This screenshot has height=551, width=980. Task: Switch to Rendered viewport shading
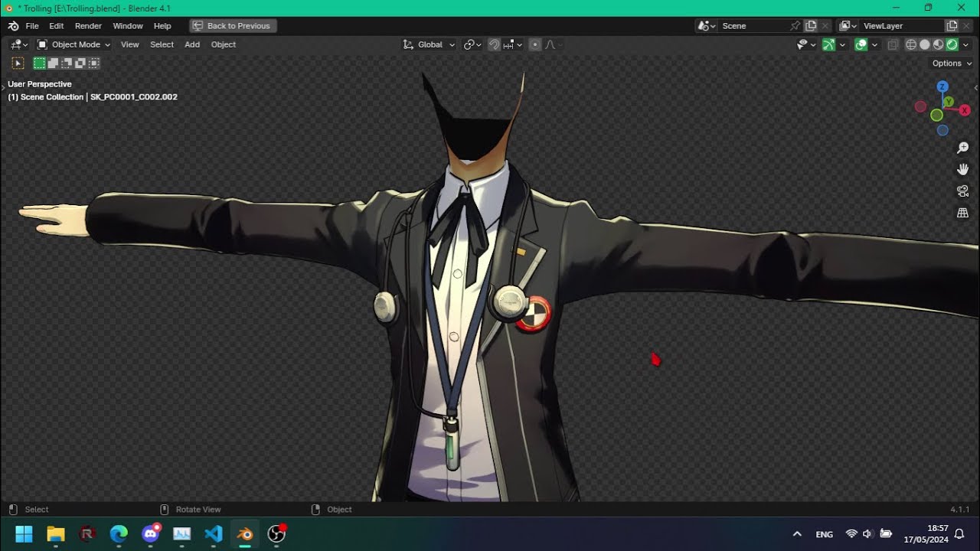(x=952, y=44)
